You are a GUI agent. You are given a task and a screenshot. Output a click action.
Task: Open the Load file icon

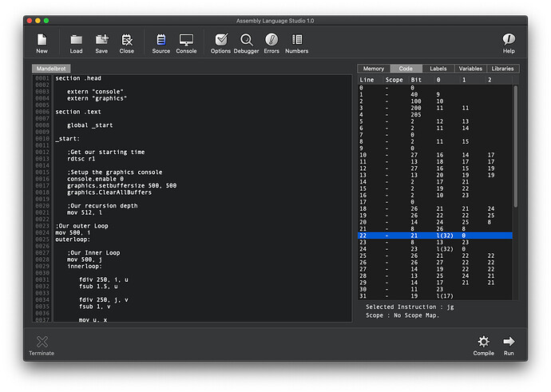76,43
